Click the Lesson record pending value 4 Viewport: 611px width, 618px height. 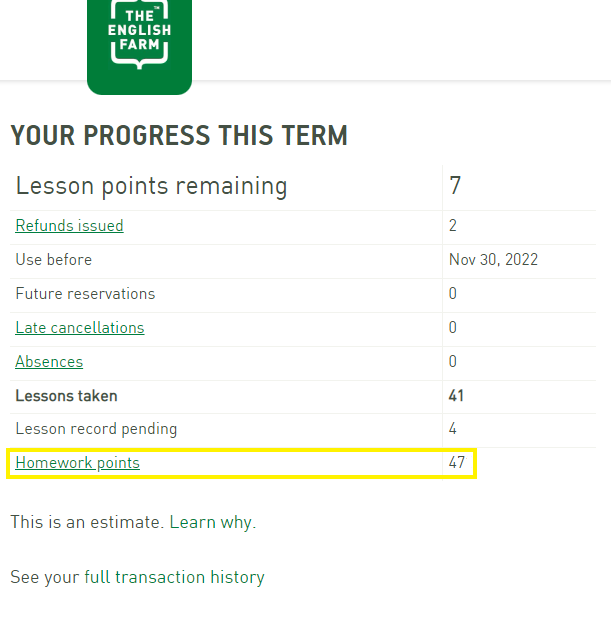453,429
